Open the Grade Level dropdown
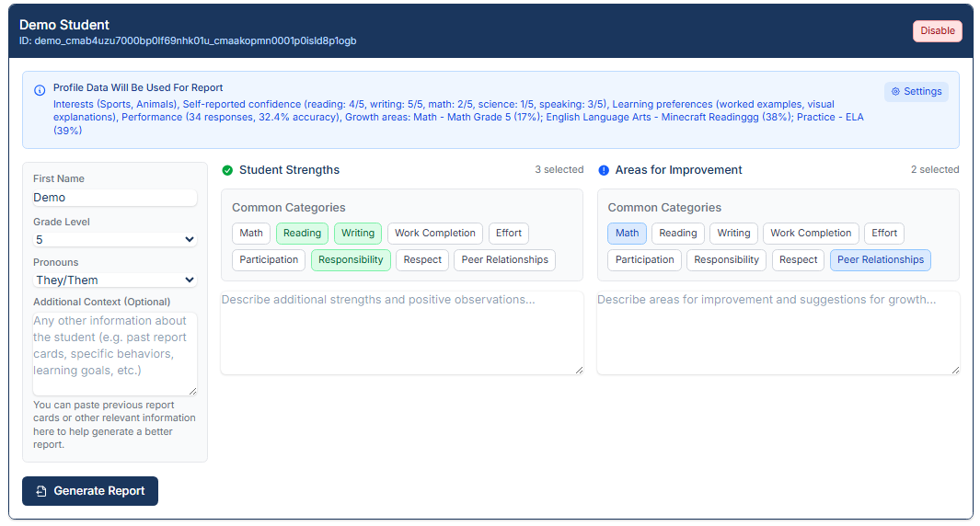 tap(115, 240)
